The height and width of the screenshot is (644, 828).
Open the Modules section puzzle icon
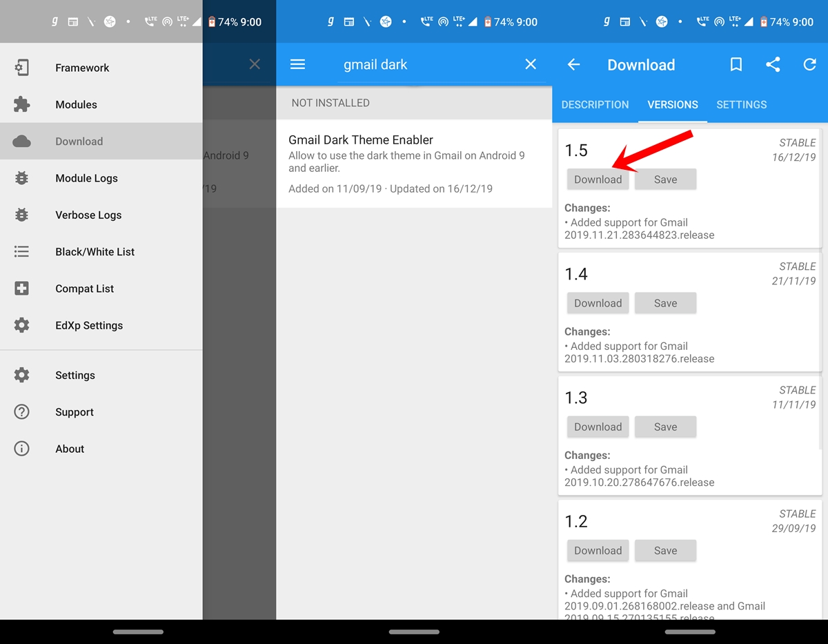pos(21,104)
